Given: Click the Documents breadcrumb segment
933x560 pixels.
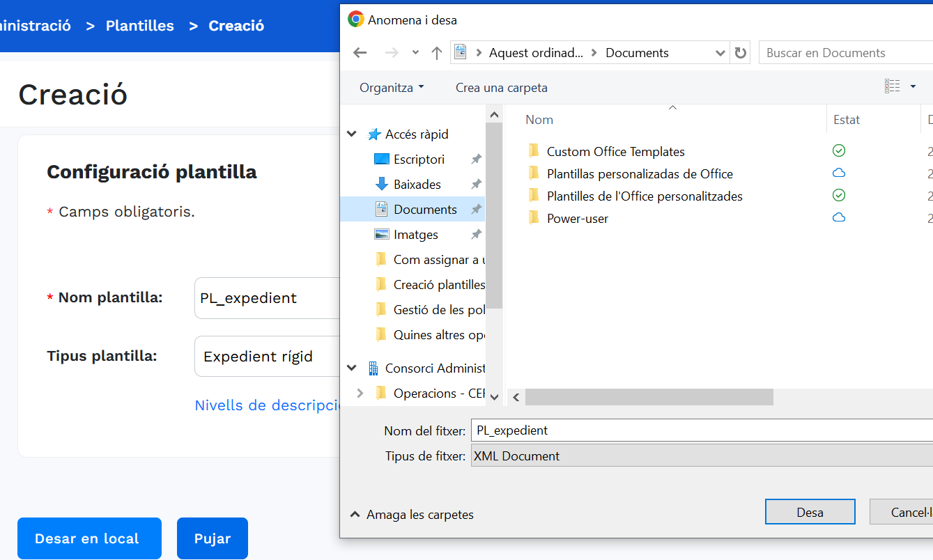Looking at the screenshot, I should (x=637, y=53).
